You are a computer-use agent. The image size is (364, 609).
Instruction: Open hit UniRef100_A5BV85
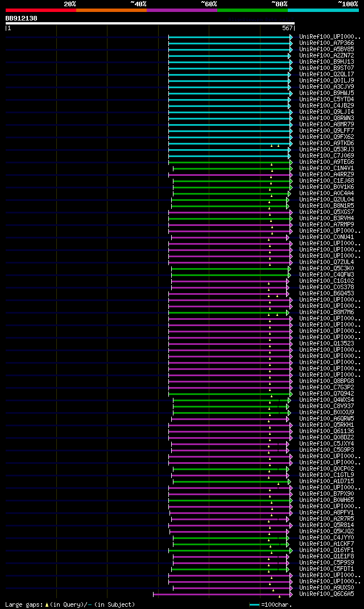point(326,50)
